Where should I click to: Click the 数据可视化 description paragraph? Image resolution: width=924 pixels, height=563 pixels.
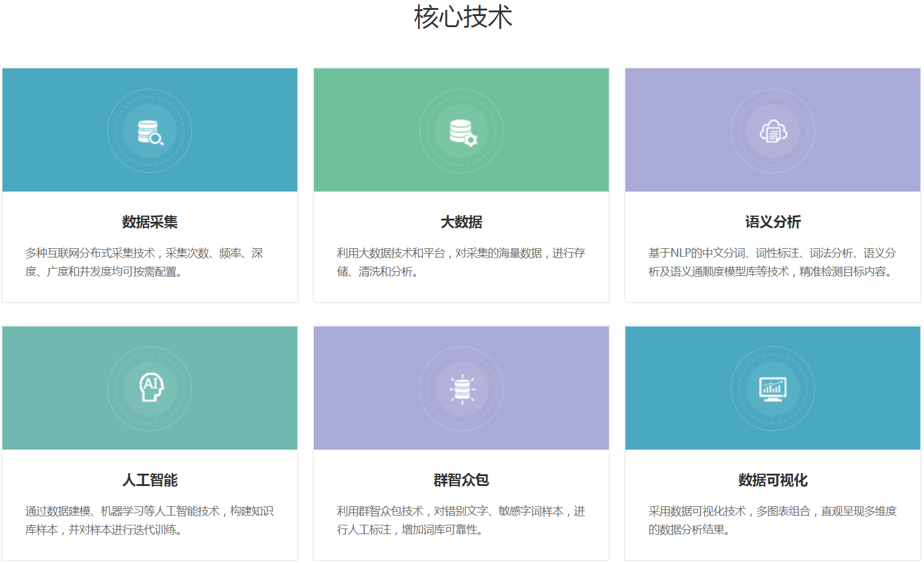[x=772, y=520]
